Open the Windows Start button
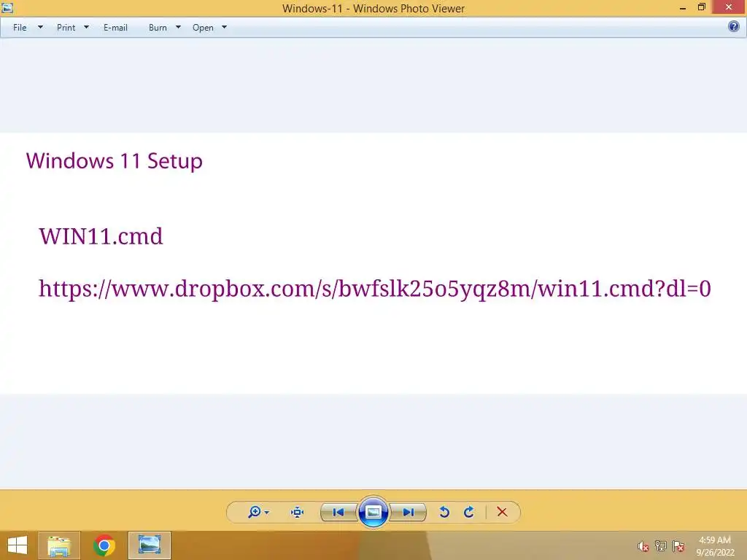The height and width of the screenshot is (560, 747). pyautogui.click(x=18, y=545)
